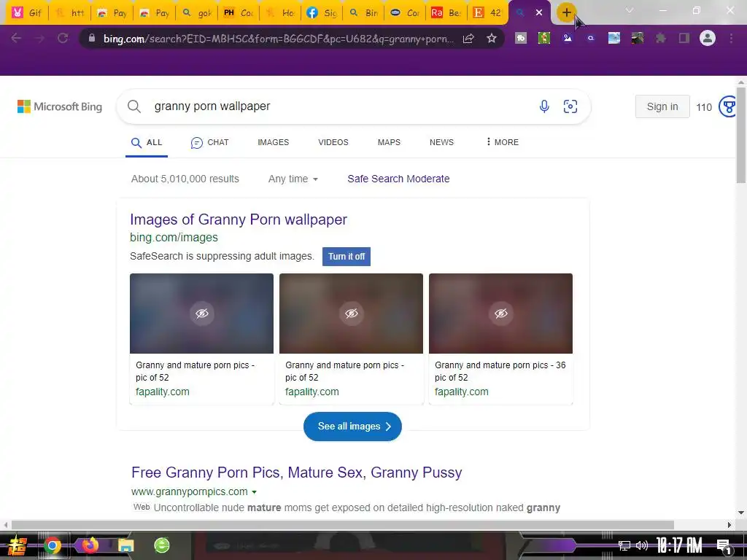Open File Explorer from the taskbar
This screenshot has width=747, height=560.
pos(125,545)
